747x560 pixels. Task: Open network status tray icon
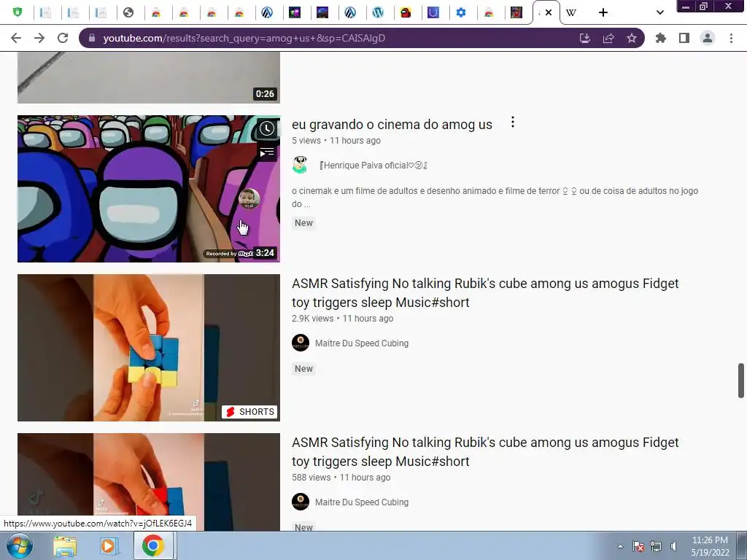(x=656, y=546)
